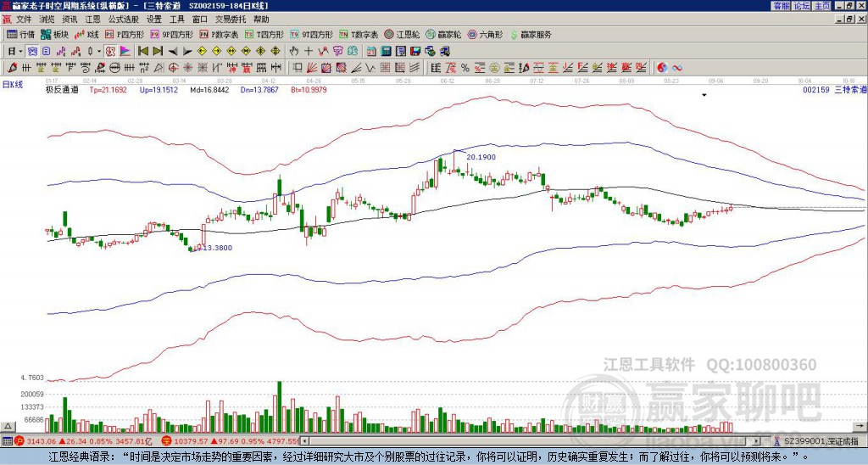Click the calendar icon
This screenshot has width=868, height=465.
point(371,51)
